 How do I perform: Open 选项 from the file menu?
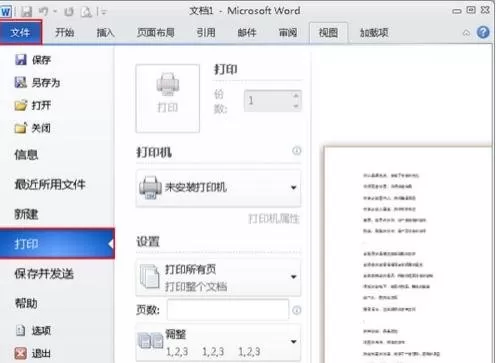(x=41, y=330)
